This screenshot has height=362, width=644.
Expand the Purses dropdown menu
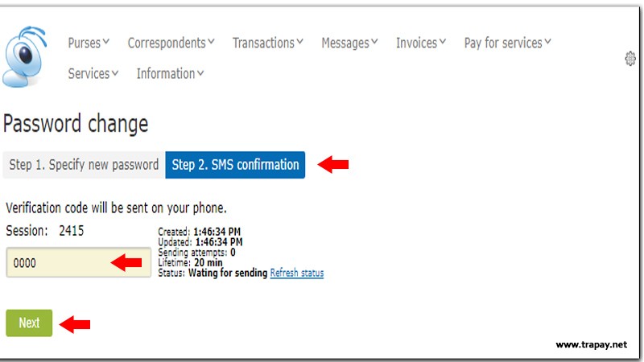[89, 43]
